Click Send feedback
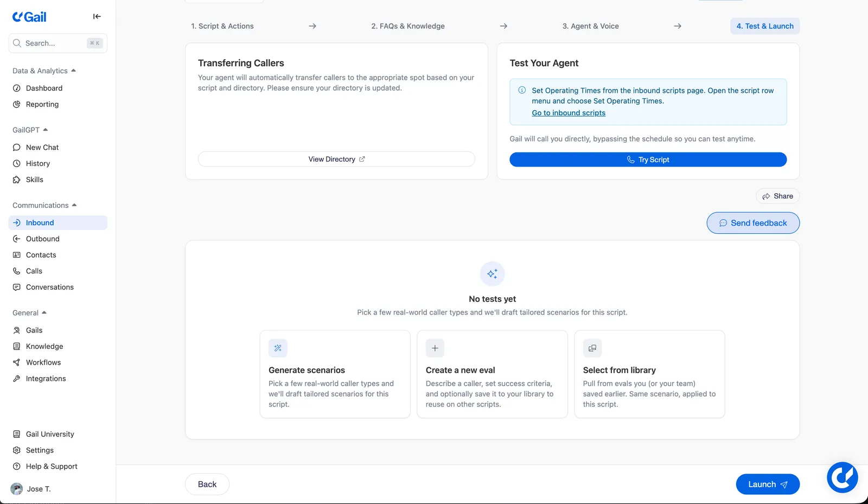Viewport: 868px width, 504px height. click(x=753, y=223)
